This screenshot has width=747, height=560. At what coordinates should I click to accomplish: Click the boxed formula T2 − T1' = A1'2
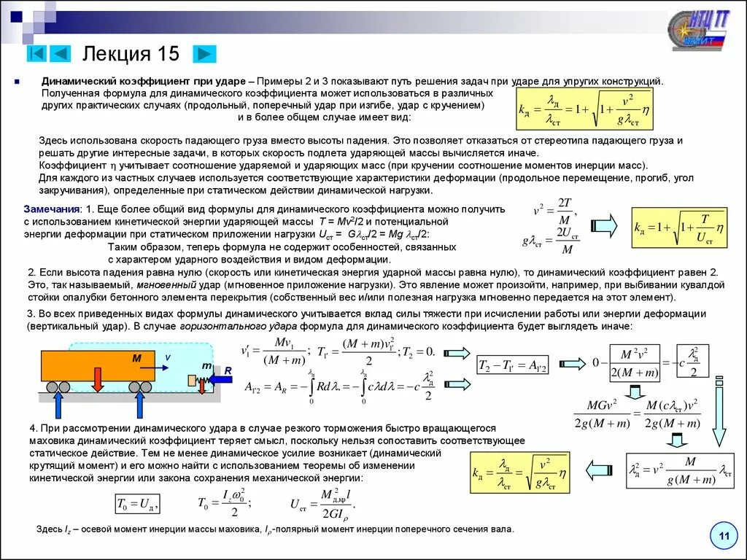[x=513, y=365]
